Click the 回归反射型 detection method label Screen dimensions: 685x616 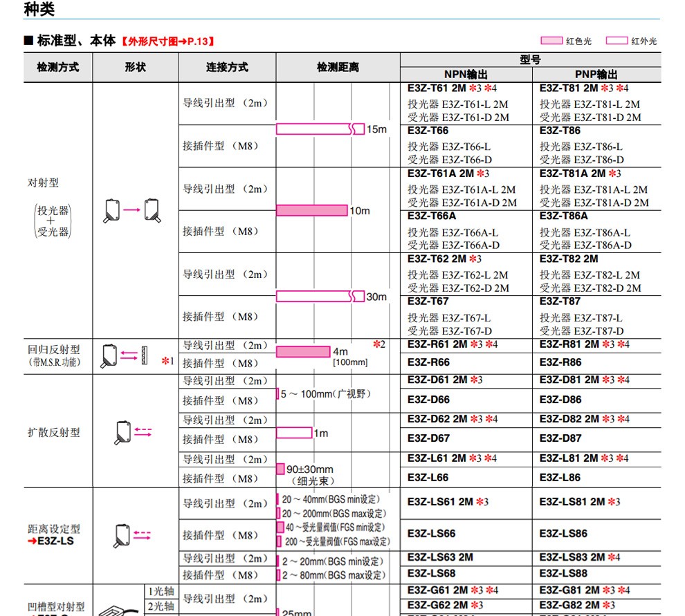tap(54, 350)
